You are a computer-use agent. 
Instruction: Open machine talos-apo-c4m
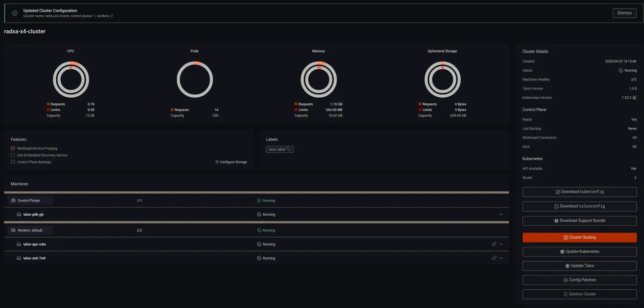35,244
